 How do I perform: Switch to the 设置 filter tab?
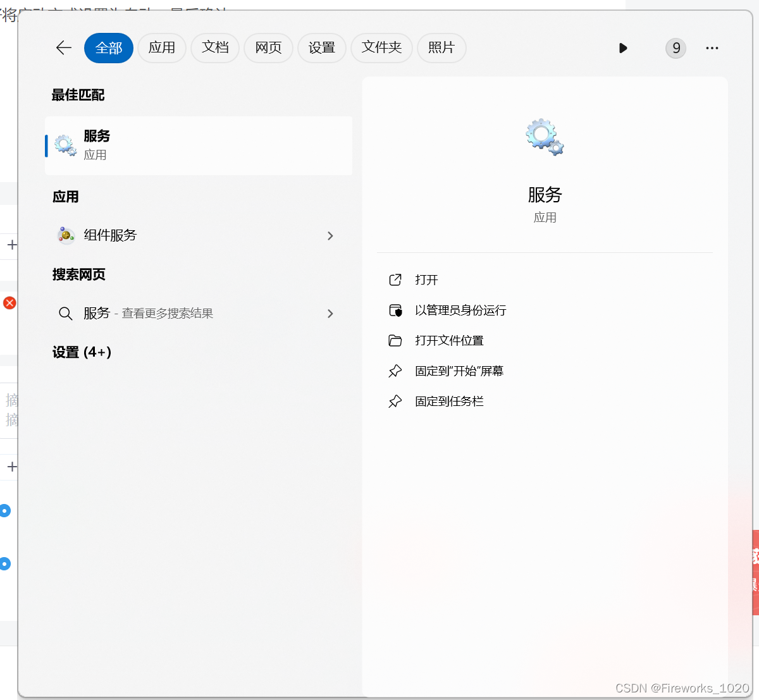tap(321, 48)
